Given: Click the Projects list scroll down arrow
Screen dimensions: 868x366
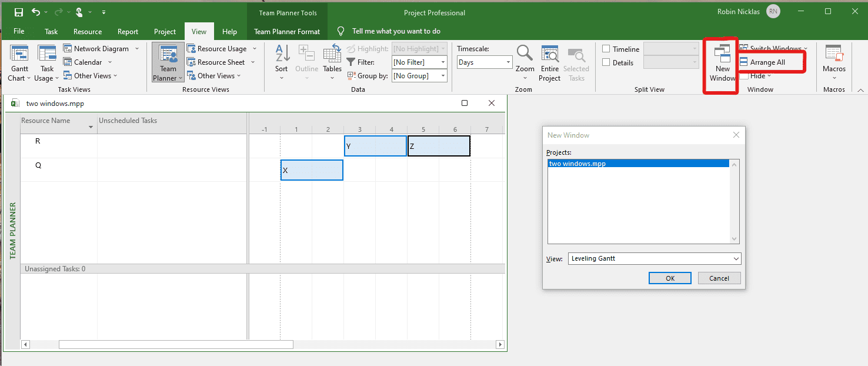Looking at the screenshot, I should (734, 239).
